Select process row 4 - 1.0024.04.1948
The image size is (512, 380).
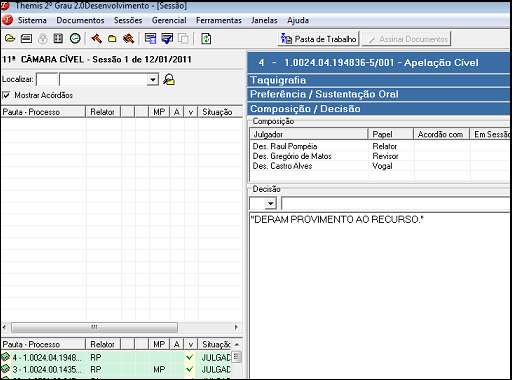(116, 357)
